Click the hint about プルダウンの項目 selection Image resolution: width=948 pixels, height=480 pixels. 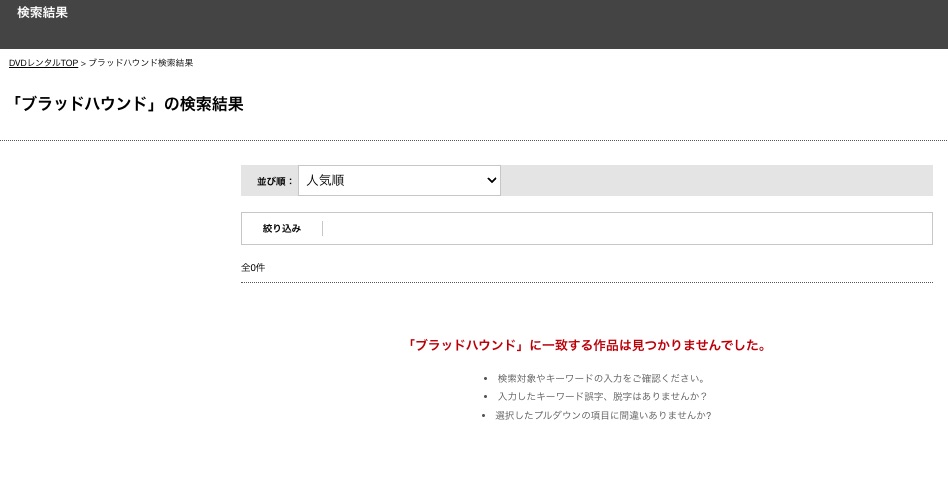(603, 415)
